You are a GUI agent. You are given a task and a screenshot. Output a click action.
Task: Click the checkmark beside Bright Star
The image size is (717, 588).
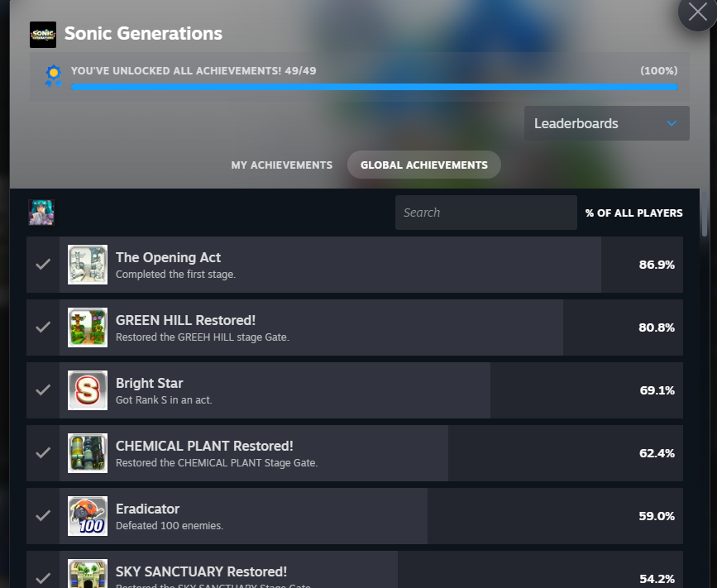[x=43, y=390]
